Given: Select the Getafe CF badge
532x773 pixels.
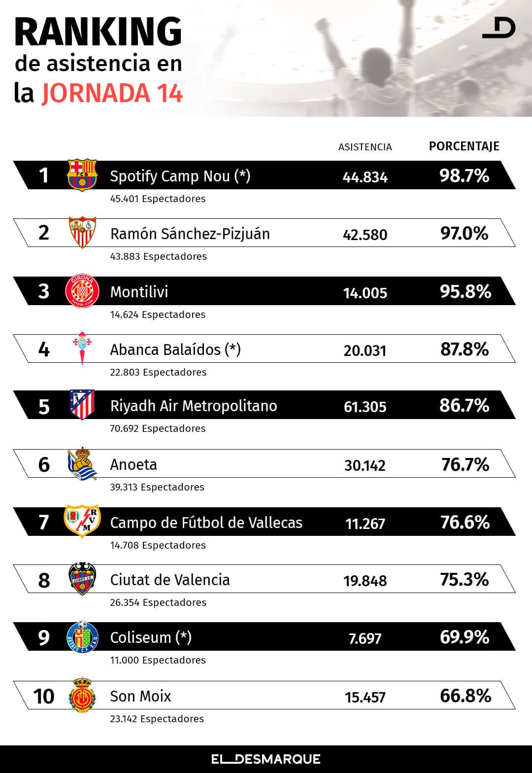Looking at the screenshot, I should pos(82,636).
